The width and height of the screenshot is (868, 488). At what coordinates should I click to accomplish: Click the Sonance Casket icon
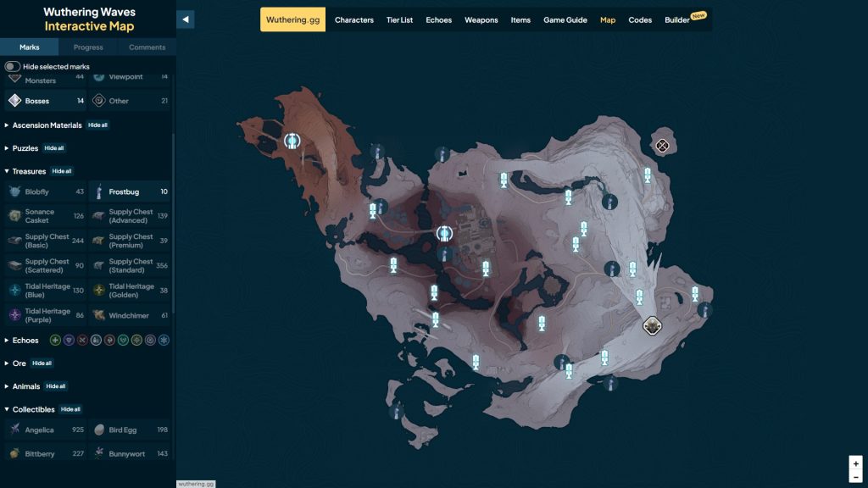15,216
